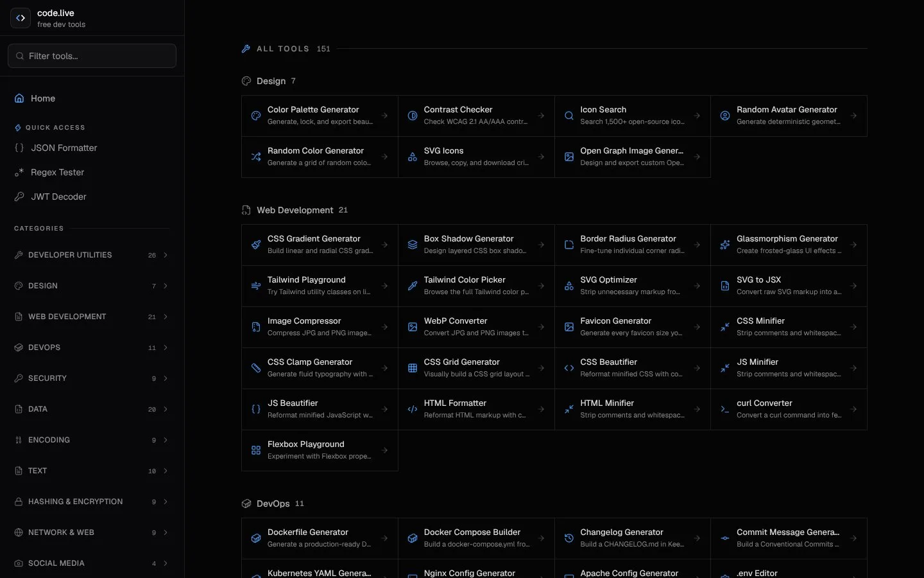The image size is (924, 578).
Task: Expand the Security category chevron
Action: [x=166, y=378]
